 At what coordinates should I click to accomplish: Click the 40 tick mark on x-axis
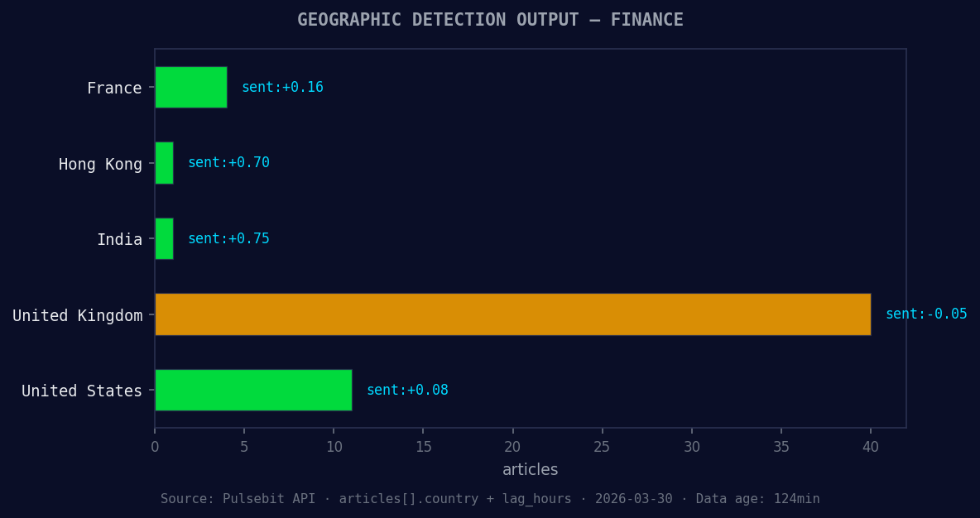[871, 446]
